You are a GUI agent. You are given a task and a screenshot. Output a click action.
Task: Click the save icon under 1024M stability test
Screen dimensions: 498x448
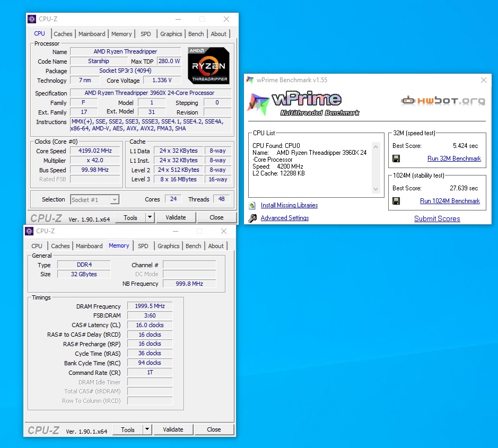click(396, 200)
